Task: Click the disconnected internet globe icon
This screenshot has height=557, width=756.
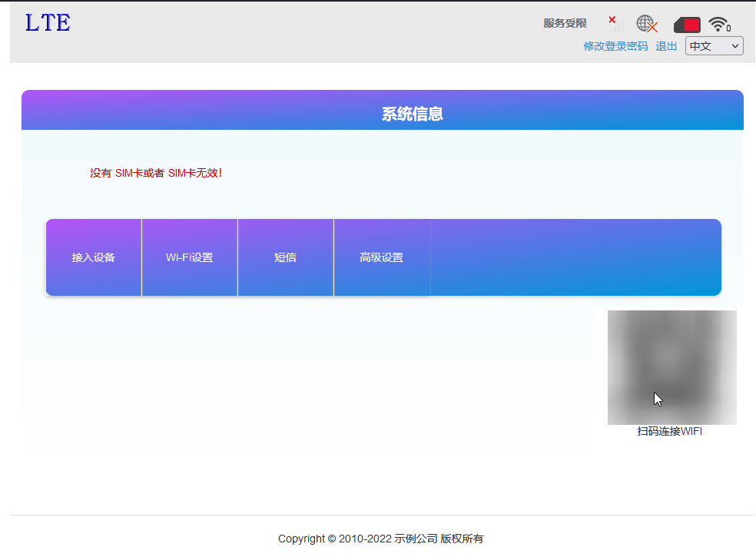Action: [x=645, y=23]
